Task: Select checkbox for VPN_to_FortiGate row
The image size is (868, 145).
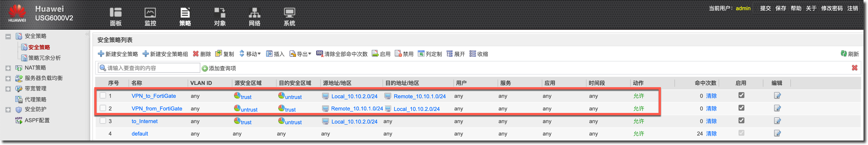Action: [x=103, y=96]
